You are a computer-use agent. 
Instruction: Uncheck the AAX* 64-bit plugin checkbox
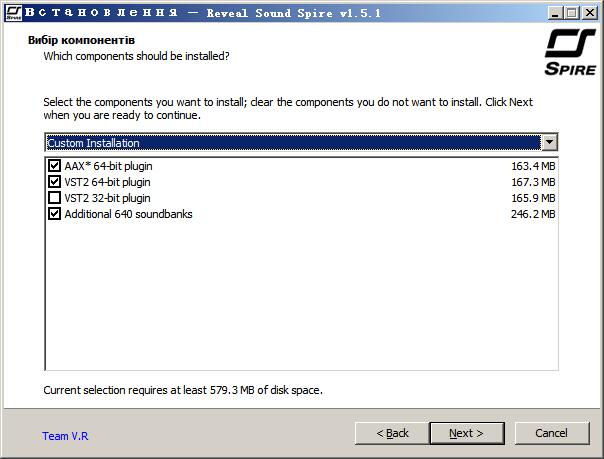coord(54,166)
